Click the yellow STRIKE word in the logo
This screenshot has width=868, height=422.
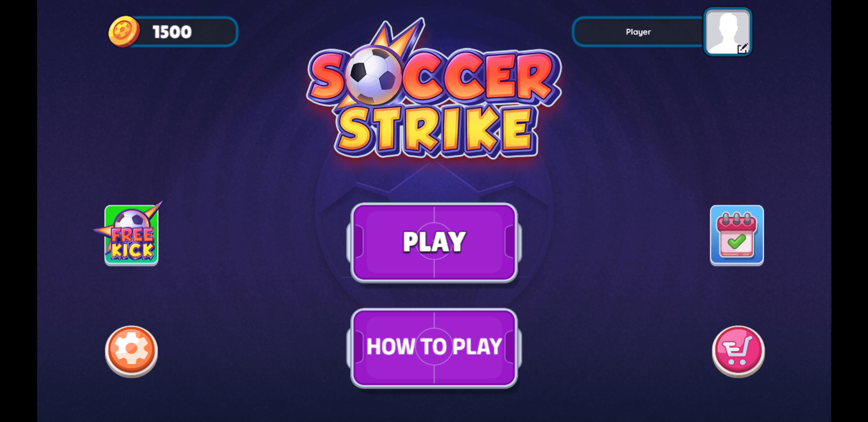pyautogui.click(x=435, y=131)
